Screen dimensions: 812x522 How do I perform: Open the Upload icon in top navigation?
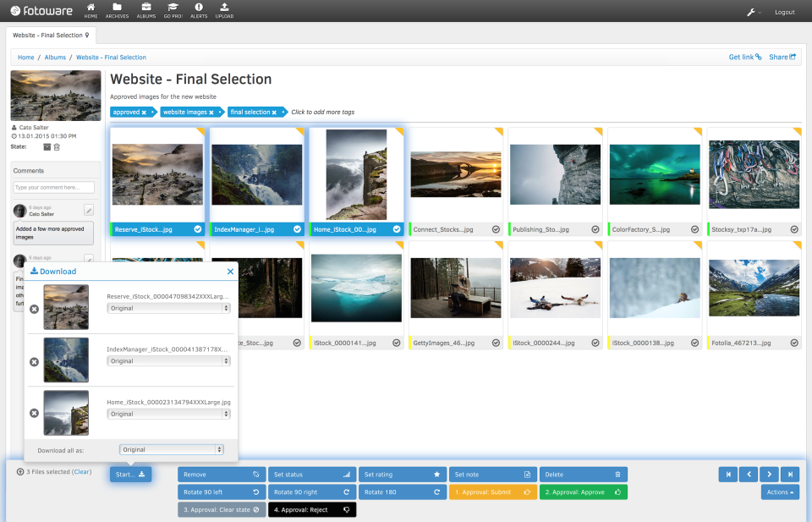click(224, 11)
